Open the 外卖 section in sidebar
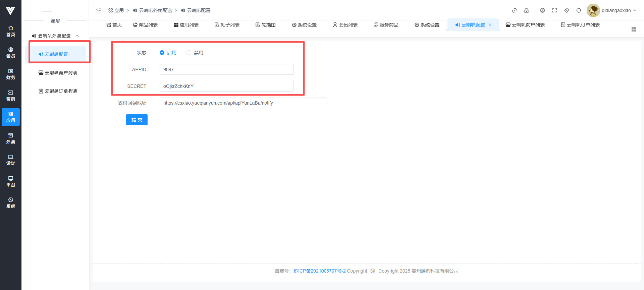Viewport: 644px width, 290px height. coord(11,138)
